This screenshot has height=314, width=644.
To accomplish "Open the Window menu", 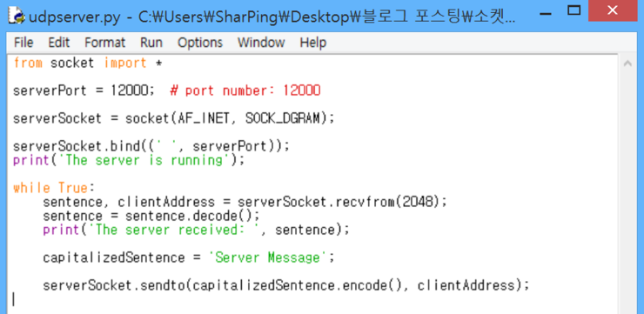I will (x=261, y=43).
